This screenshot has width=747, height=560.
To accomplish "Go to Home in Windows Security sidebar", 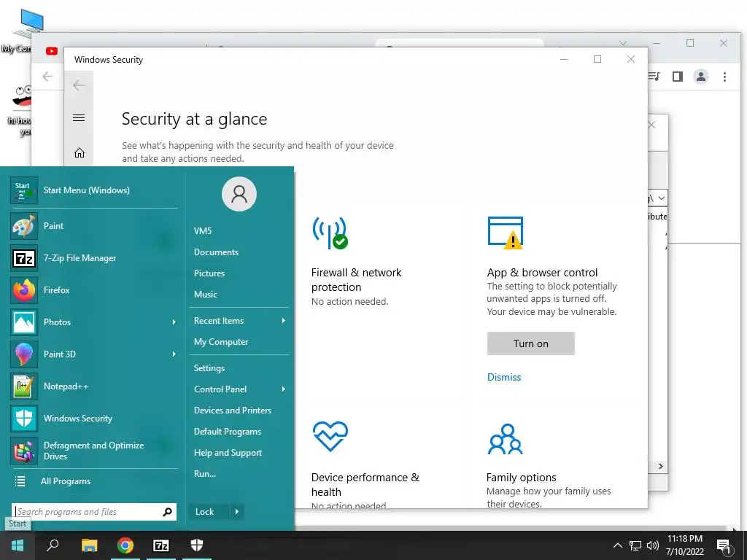I will tap(79, 153).
